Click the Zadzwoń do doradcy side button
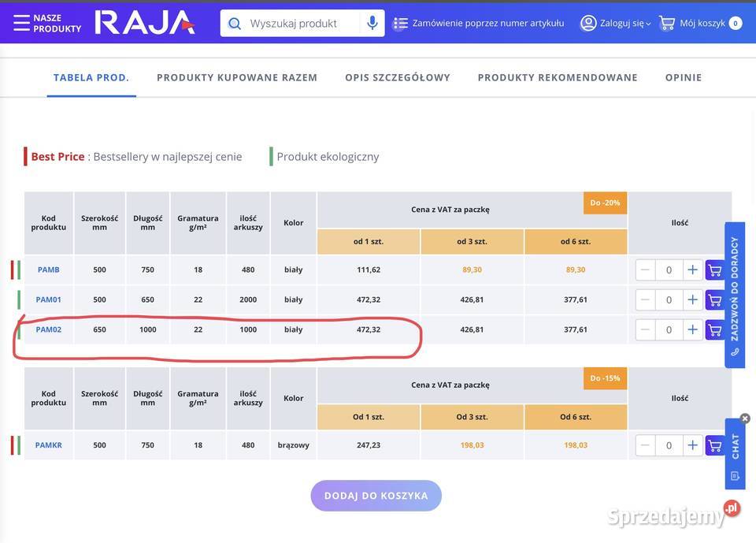 [735, 296]
